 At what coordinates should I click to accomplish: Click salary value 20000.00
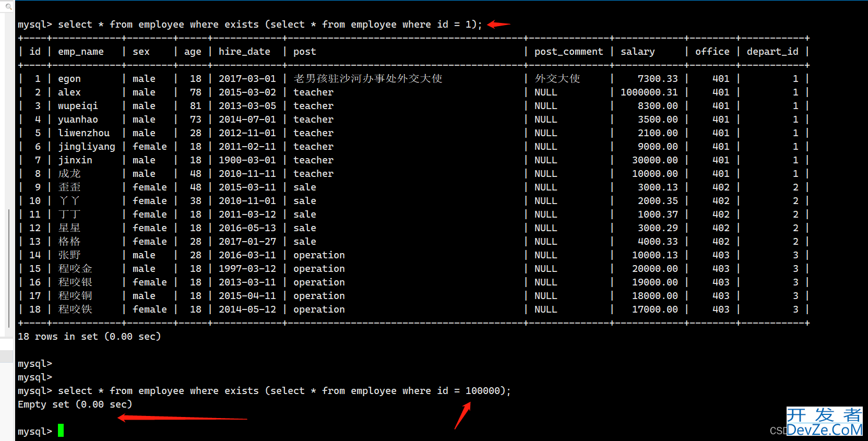pos(655,269)
